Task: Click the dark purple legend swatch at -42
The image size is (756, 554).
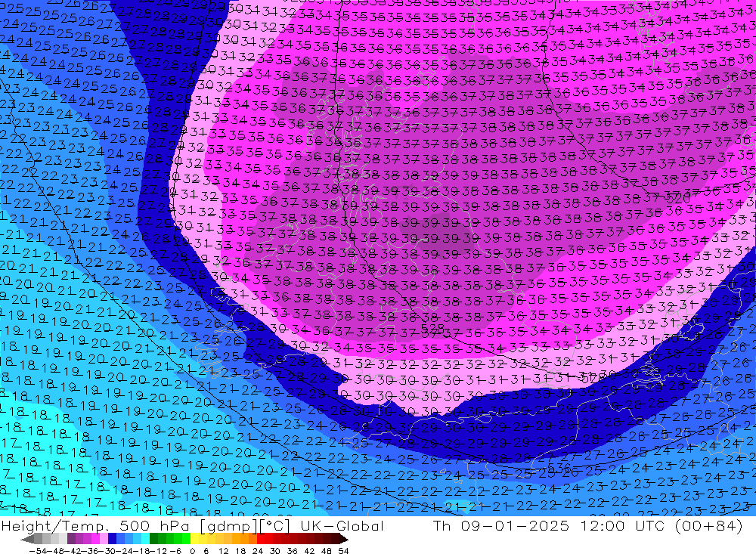Action: coord(71,538)
